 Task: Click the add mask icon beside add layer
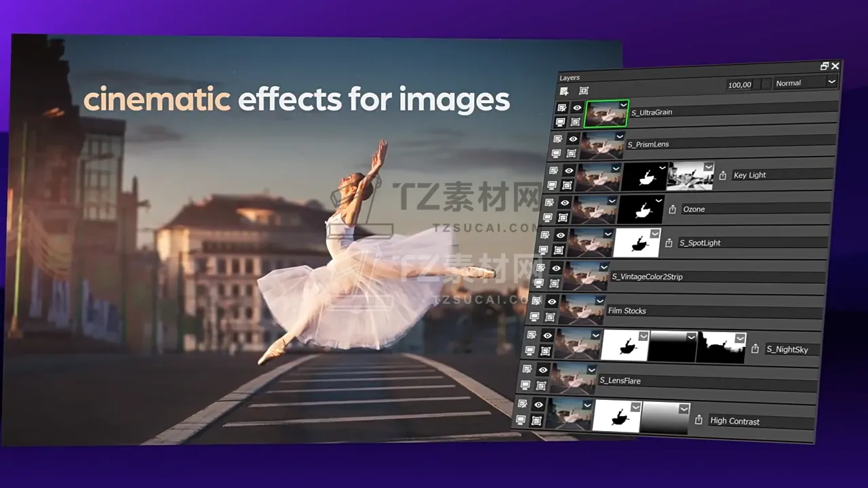583,91
